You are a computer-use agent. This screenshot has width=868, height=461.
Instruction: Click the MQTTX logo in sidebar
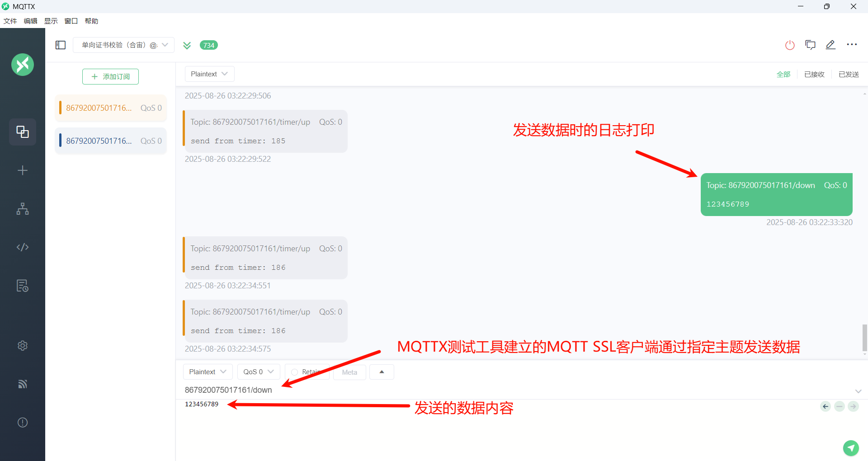23,65
